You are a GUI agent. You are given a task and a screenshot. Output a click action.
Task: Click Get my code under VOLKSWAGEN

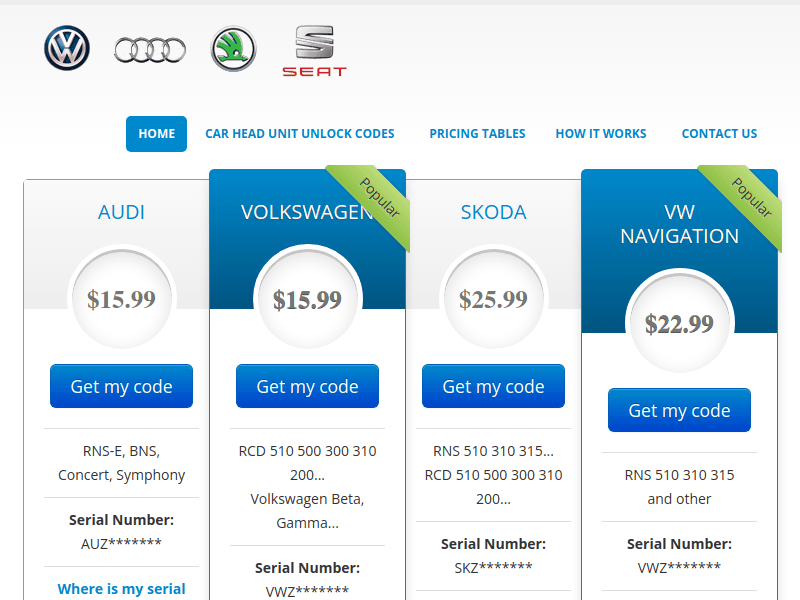click(x=307, y=386)
